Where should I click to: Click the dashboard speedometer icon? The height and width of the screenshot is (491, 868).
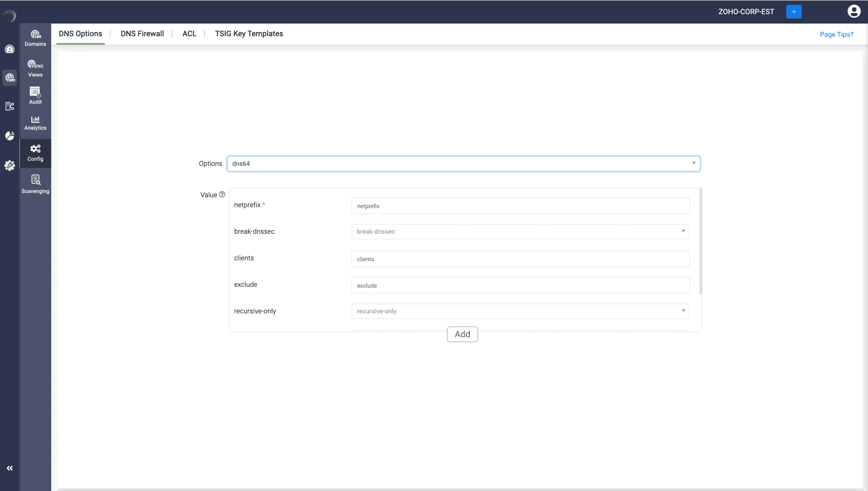10,49
